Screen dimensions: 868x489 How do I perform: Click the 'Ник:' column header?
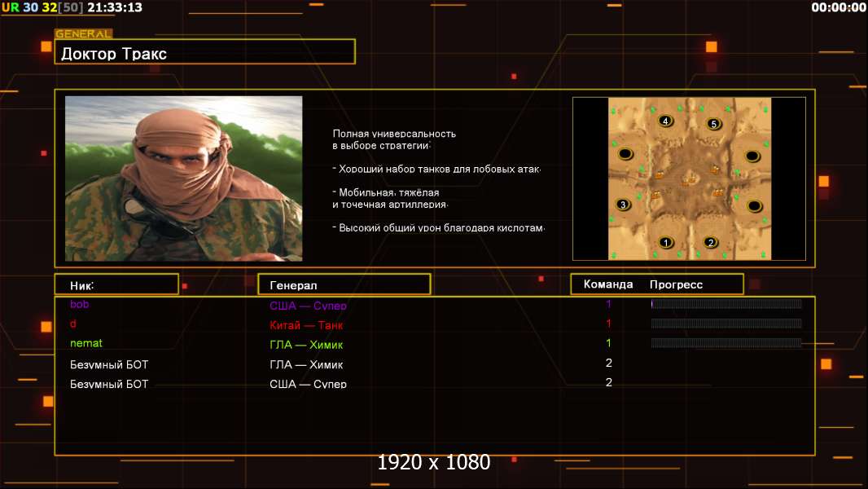(x=116, y=284)
